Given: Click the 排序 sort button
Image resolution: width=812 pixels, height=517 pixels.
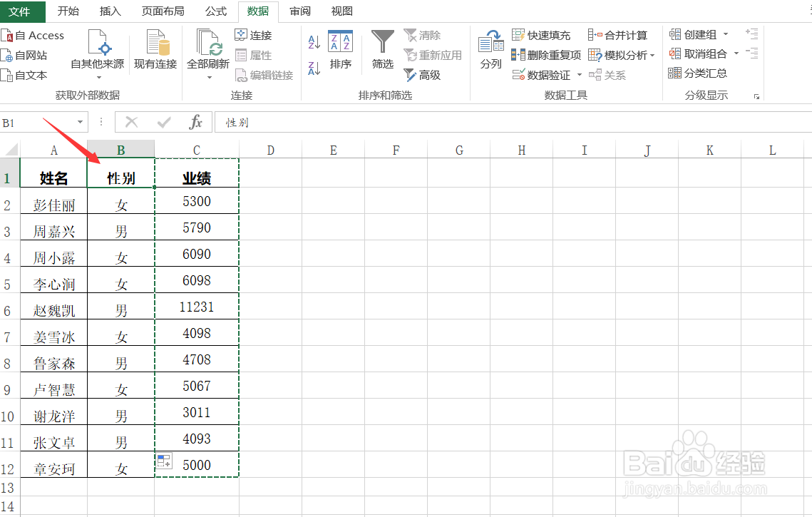Looking at the screenshot, I should click(340, 50).
